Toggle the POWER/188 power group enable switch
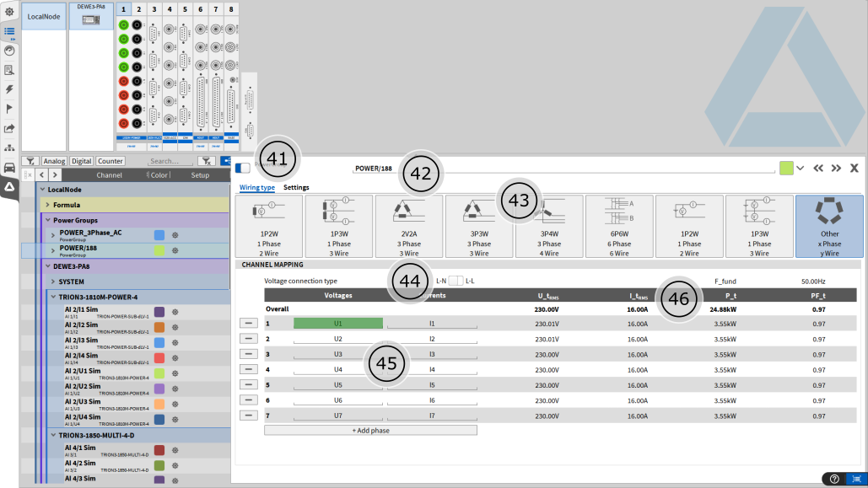 (242, 168)
